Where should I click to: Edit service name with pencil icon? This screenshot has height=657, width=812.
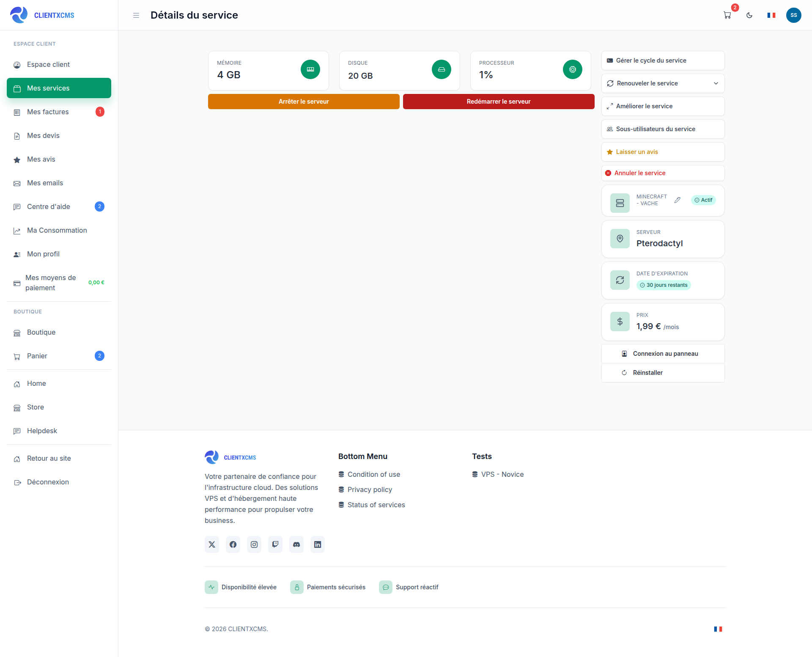click(678, 200)
